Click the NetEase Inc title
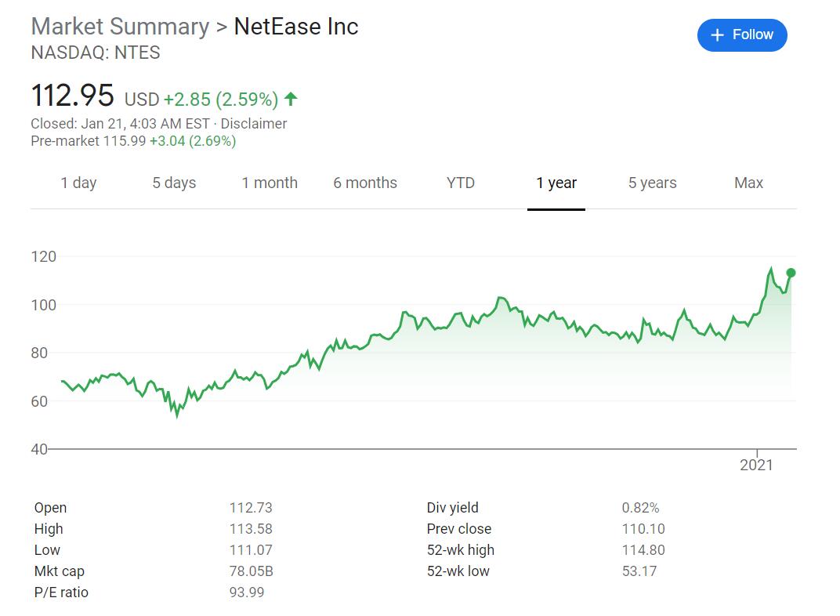840x616 pixels. [x=296, y=27]
